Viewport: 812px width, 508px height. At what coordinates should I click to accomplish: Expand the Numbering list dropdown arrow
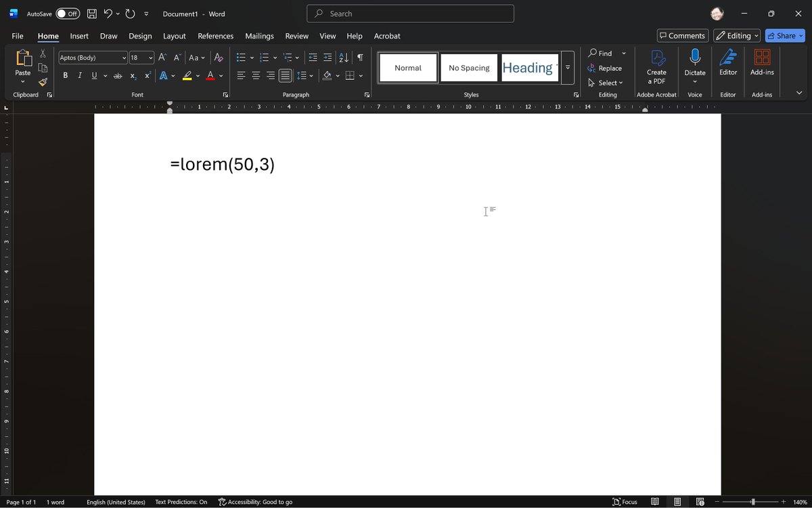[275, 58]
